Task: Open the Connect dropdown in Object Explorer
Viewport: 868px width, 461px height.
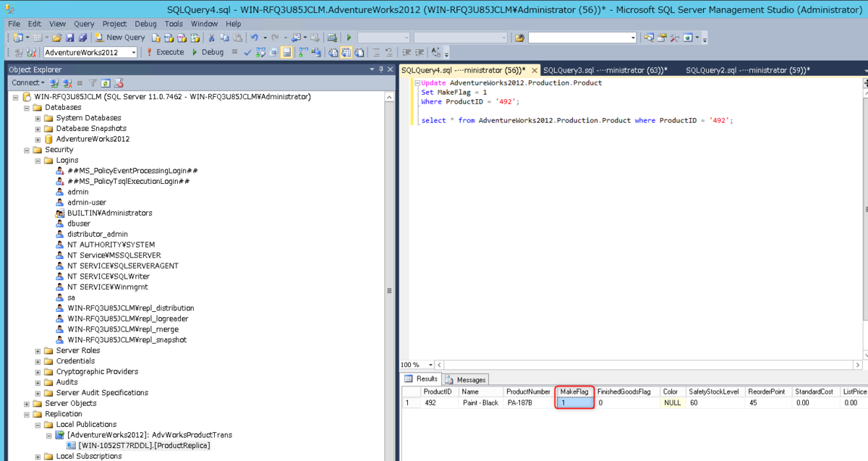Action: (27, 83)
